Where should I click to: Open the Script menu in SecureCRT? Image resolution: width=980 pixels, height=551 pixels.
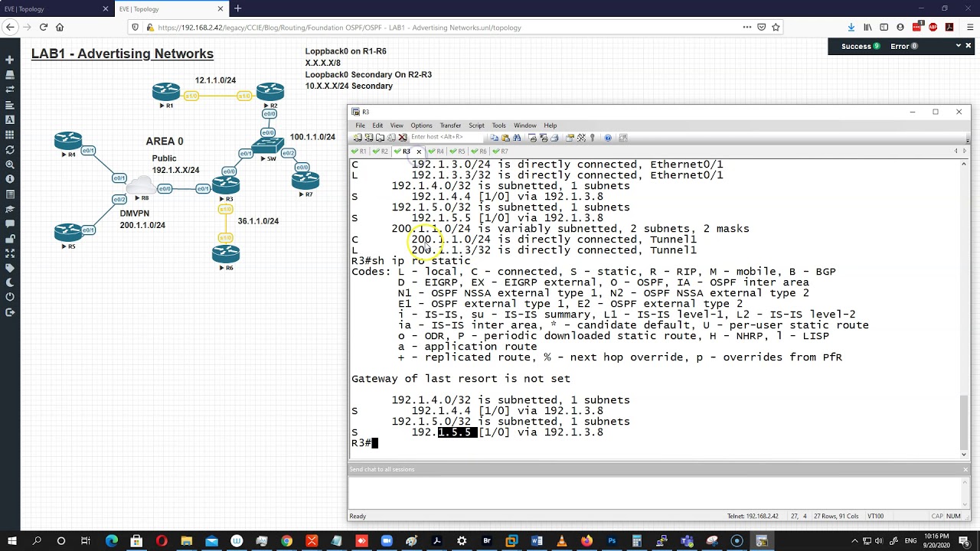476,126
